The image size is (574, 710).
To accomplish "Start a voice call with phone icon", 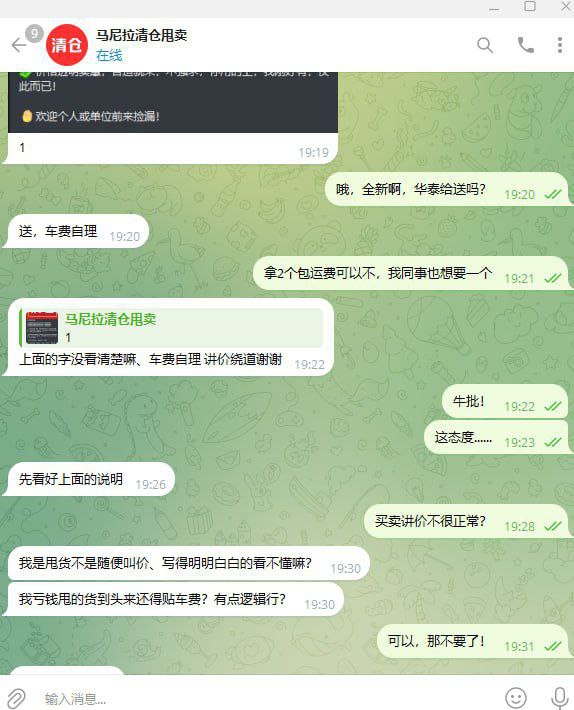I will click(526, 45).
